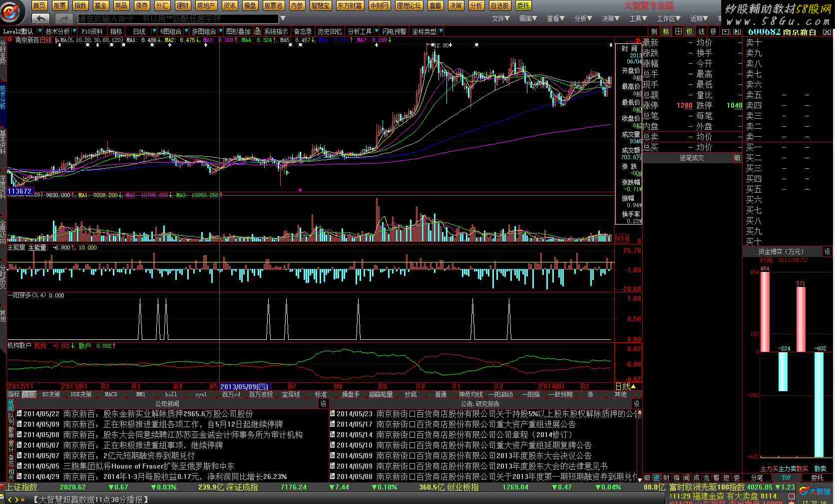835x504 pixels.
Task: Open F10资料 in the toolbar
Action: pyautogui.click(x=92, y=31)
